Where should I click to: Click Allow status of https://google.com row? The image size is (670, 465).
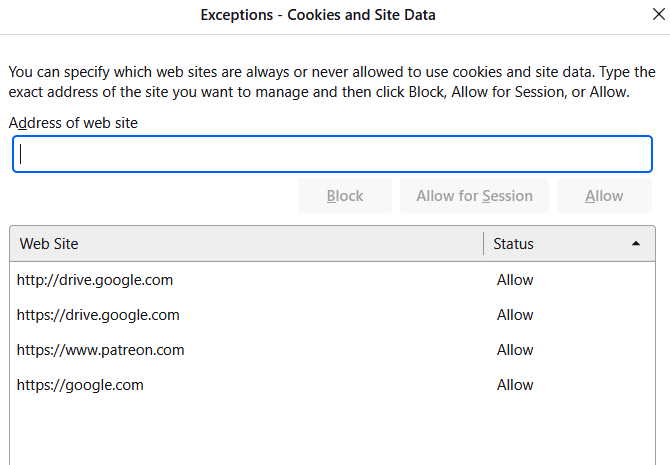tap(515, 385)
